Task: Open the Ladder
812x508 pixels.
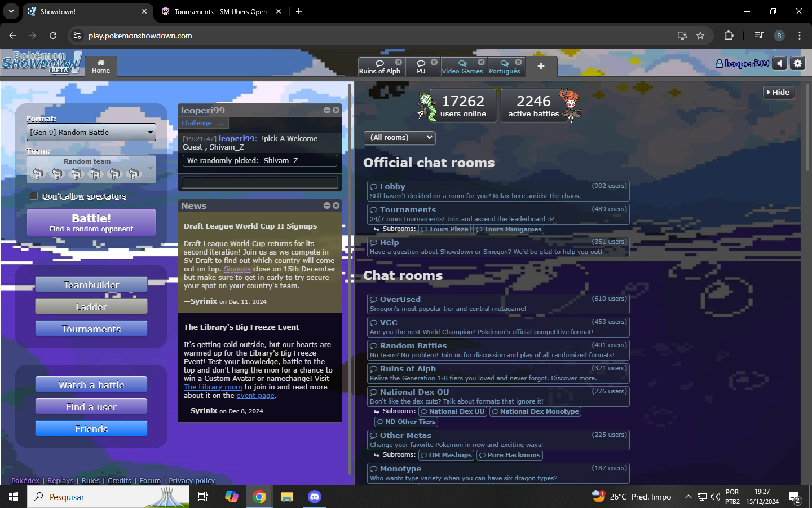Action: (x=91, y=307)
